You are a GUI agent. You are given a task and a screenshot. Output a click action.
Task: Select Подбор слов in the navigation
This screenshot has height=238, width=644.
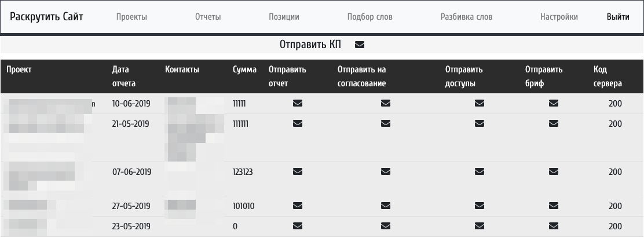369,17
